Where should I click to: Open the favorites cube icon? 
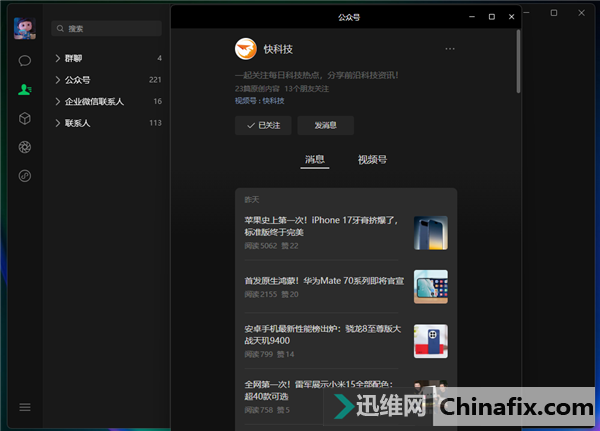click(25, 118)
